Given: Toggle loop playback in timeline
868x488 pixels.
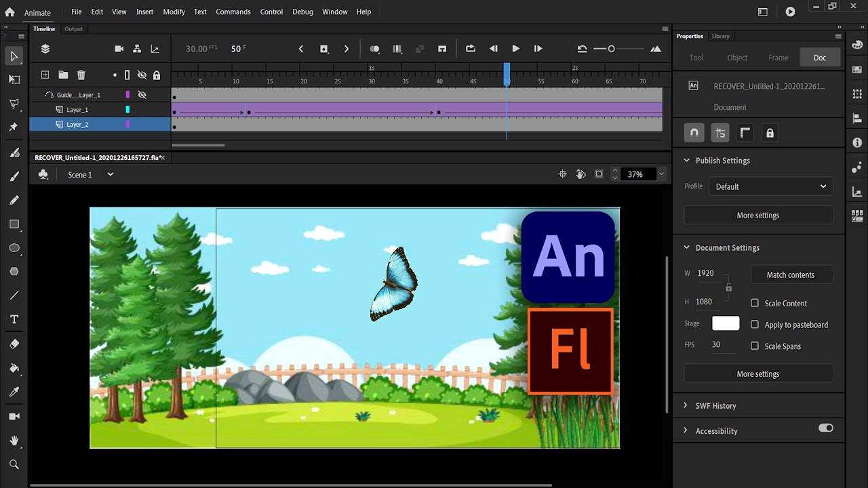Looking at the screenshot, I should tap(471, 49).
